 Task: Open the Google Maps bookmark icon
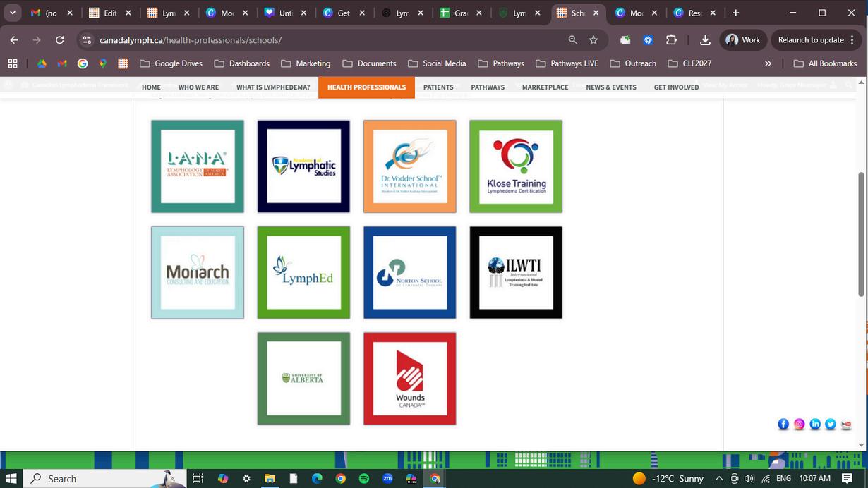(102, 63)
